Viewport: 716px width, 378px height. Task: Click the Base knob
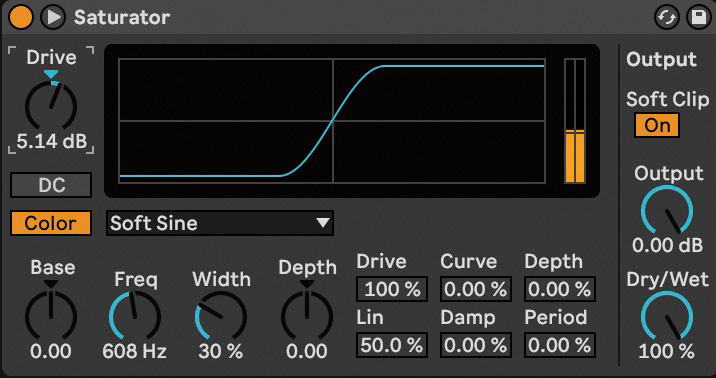51,316
